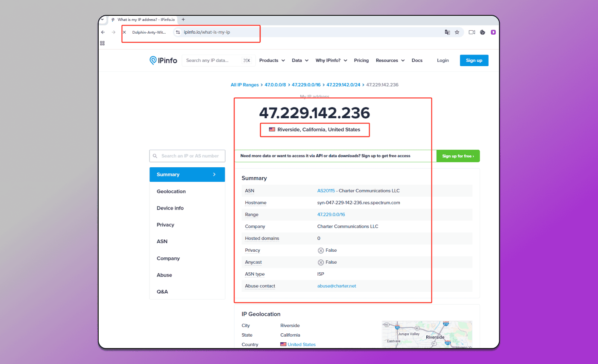
Task: Open the AS20115 link
Action: point(326,191)
